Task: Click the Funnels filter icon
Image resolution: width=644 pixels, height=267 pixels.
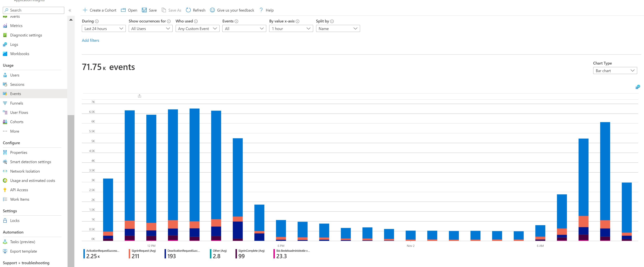Action: point(5,103)
